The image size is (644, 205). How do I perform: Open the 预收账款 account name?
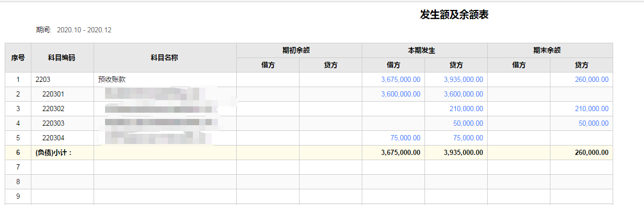point(112,80)
